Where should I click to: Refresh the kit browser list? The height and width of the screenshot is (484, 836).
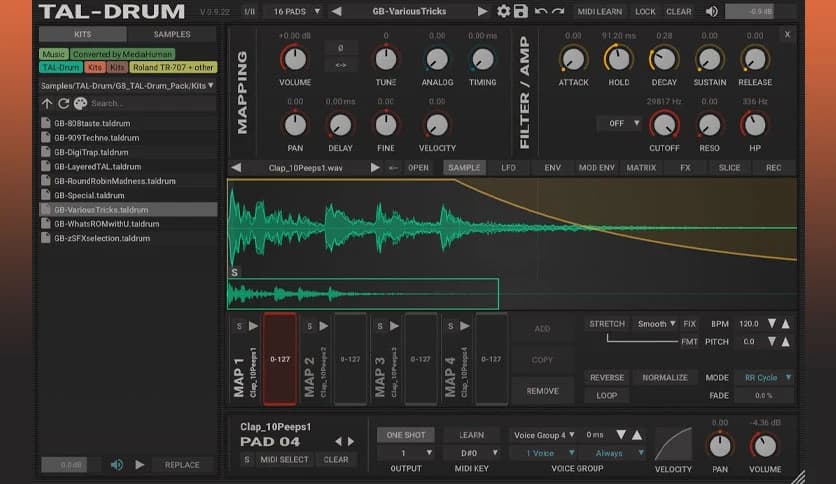tap(63, 103)
